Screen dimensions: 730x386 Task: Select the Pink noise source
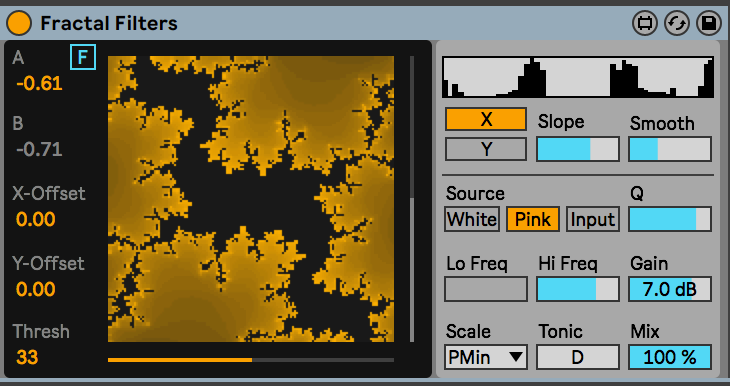point(533,219)
